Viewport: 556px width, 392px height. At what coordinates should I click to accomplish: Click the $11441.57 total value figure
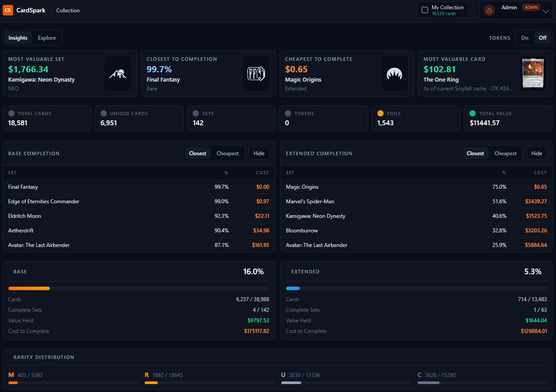(485, 123)
